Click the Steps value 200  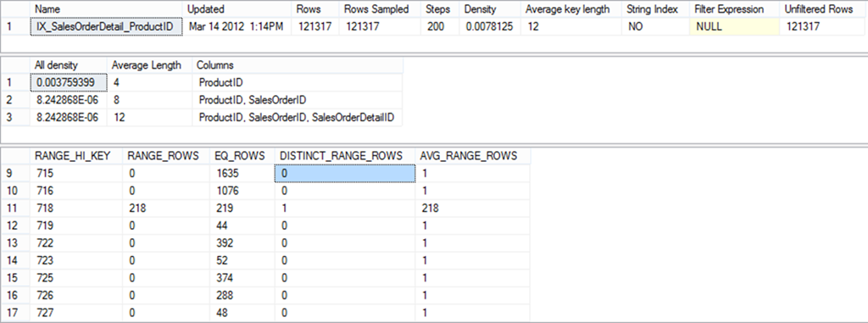coord(441,26)
